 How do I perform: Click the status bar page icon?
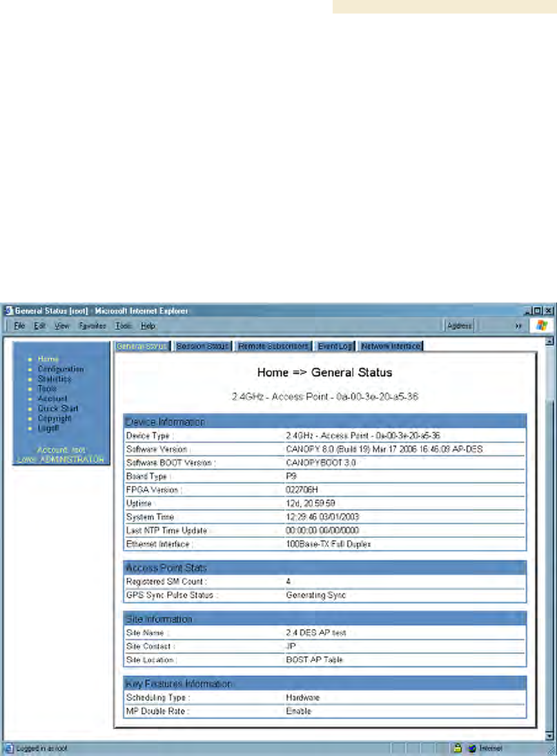point(8,748)
